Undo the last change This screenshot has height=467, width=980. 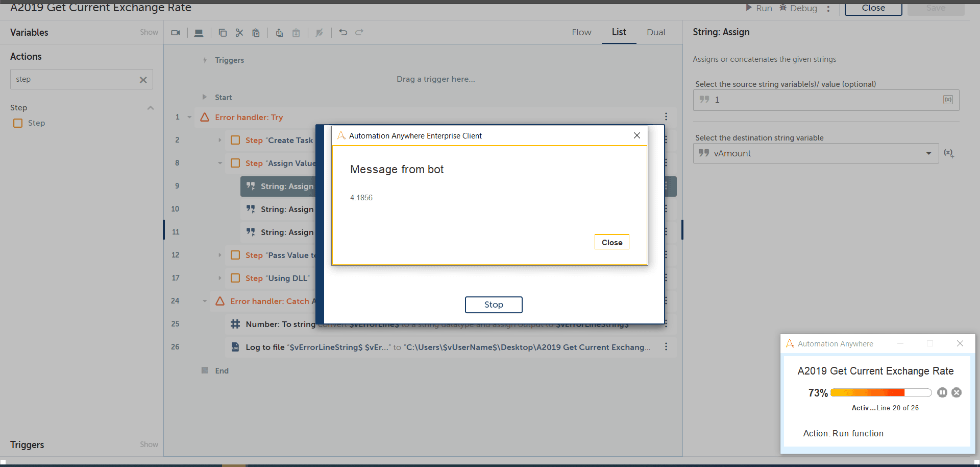tap(343, 32)
